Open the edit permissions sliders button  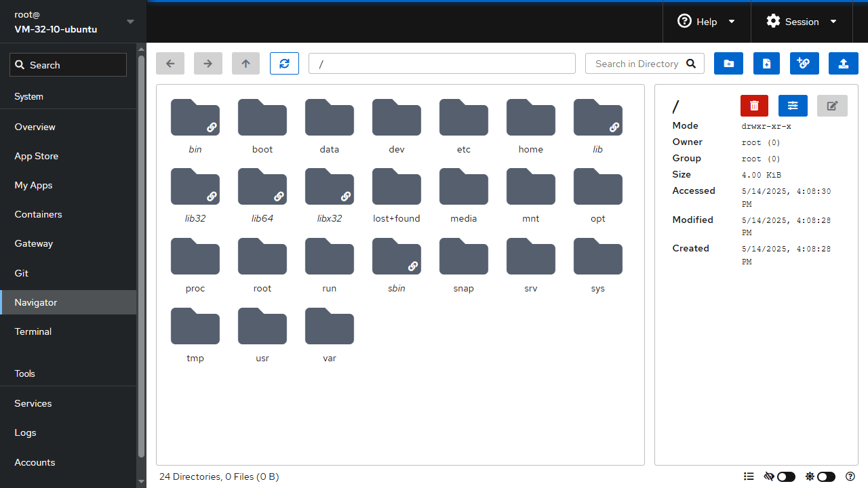pyautogui.click(x=793, y=106)
